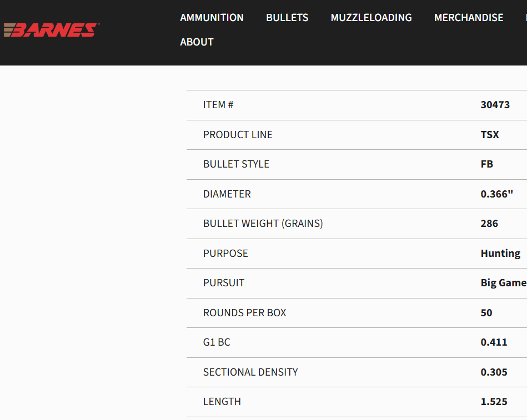
Task: Click the G1 BC value 0.411
Action: coord(494,342)
